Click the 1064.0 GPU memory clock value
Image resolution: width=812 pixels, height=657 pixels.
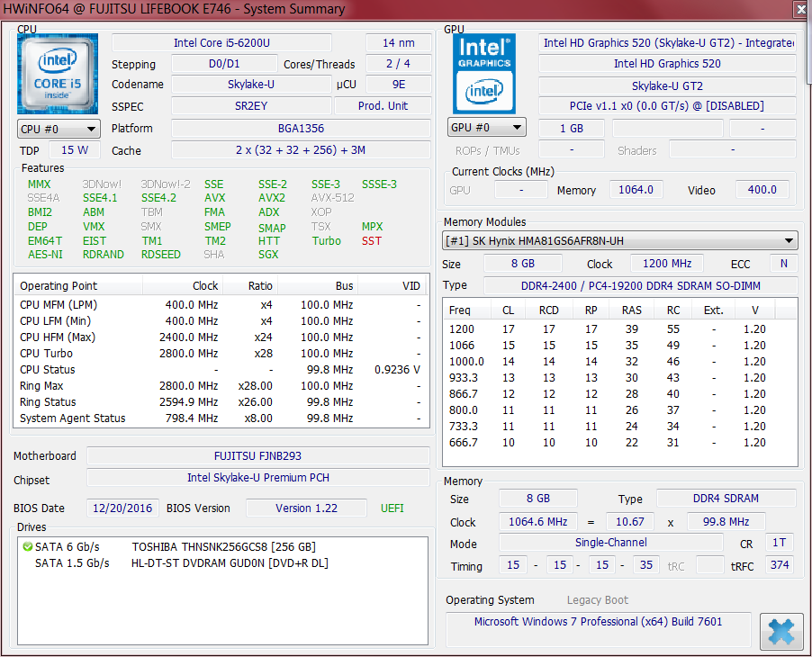tap(636, 190)
